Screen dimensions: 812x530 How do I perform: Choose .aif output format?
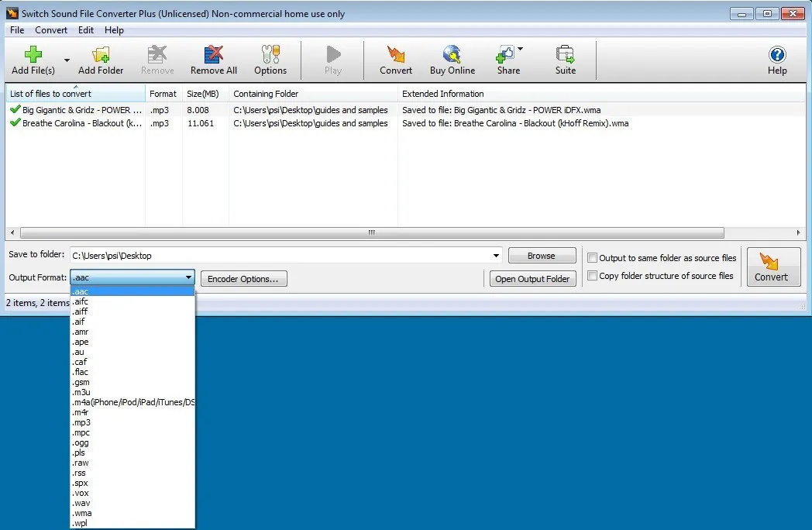[x=132, y=322]
